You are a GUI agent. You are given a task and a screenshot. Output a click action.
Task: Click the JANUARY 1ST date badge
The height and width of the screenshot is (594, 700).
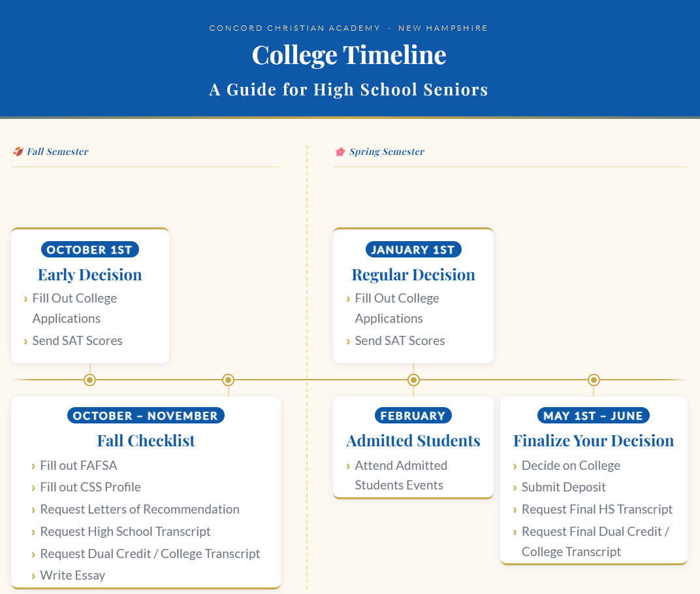pos(413,250)
